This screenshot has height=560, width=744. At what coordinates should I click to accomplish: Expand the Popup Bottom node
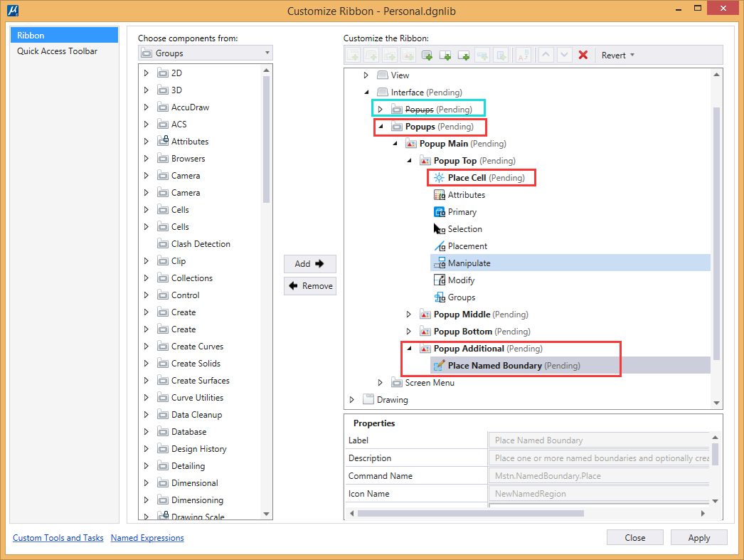pyautogui.click(x=408, y=332)
